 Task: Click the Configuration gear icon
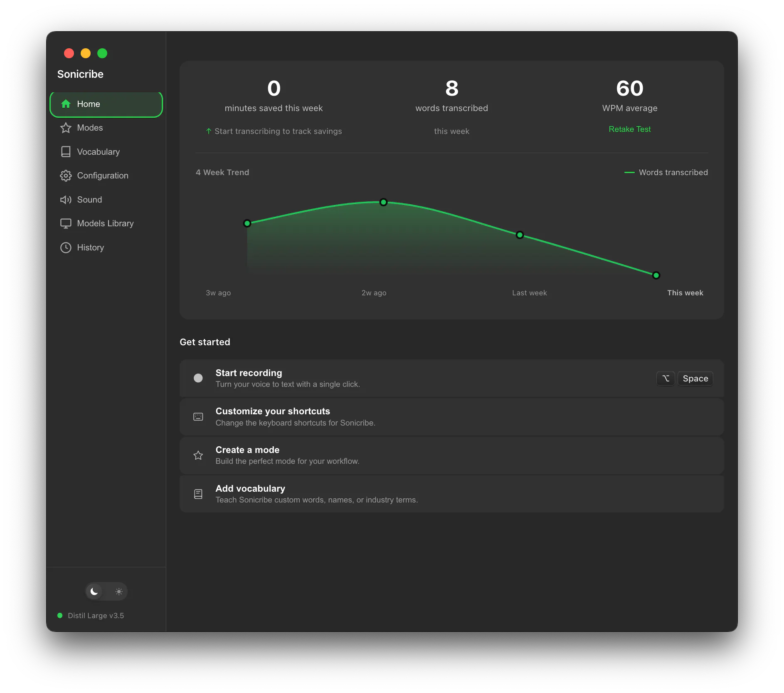[66, 176]
